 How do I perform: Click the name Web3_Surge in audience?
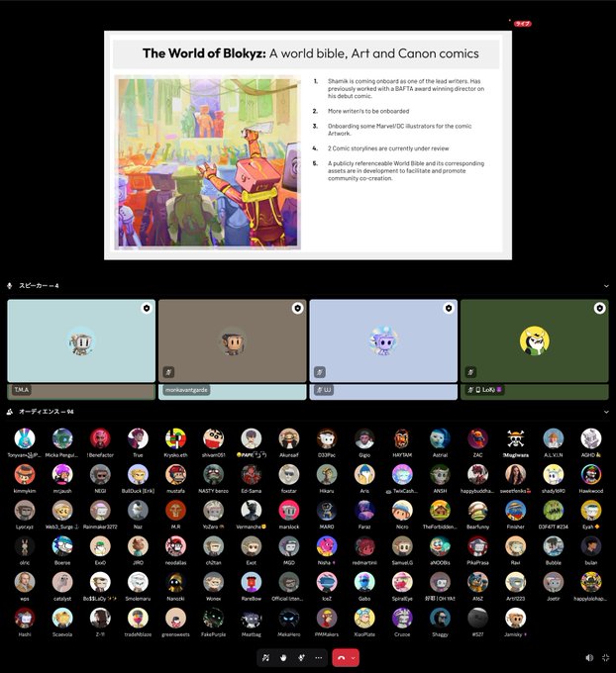pos(60,528)
